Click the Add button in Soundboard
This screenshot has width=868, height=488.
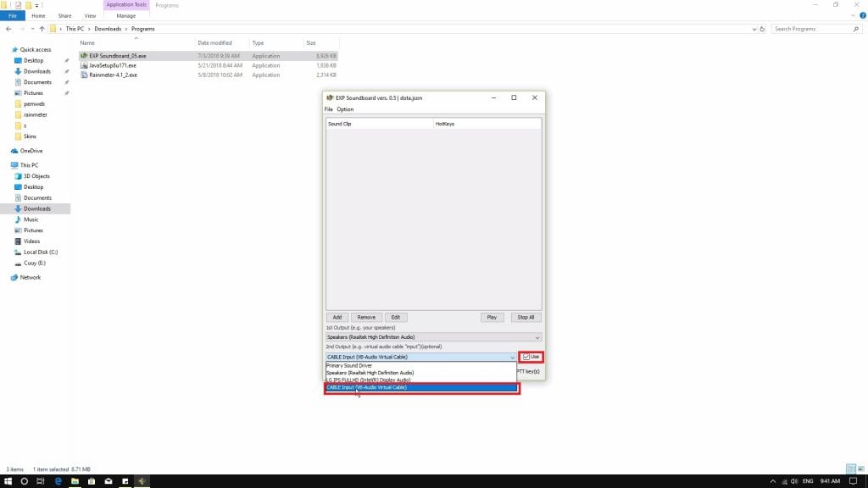[337, 318]
